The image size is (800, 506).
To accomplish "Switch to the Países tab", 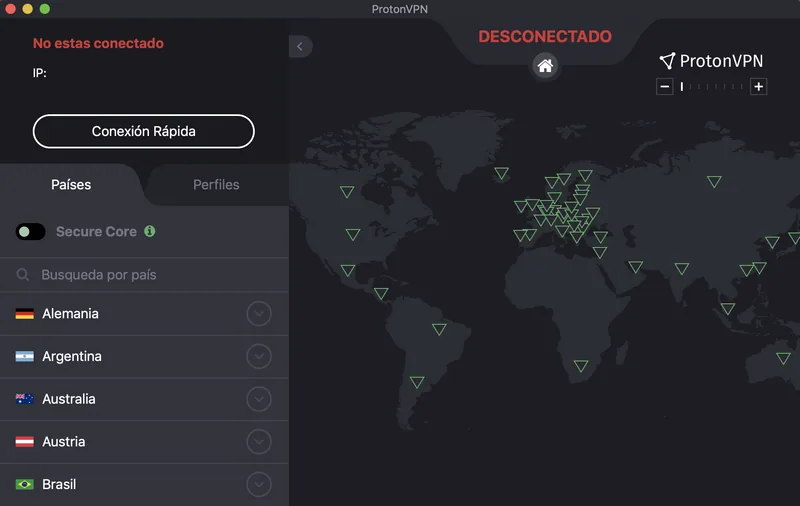I will pyautogui.click(x=71, y=185).
